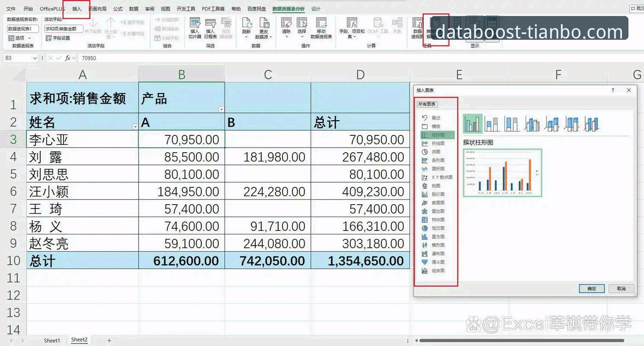Open the 刷新 pivot refresh button
The image size is (644, 346).
tap(247, 27)
